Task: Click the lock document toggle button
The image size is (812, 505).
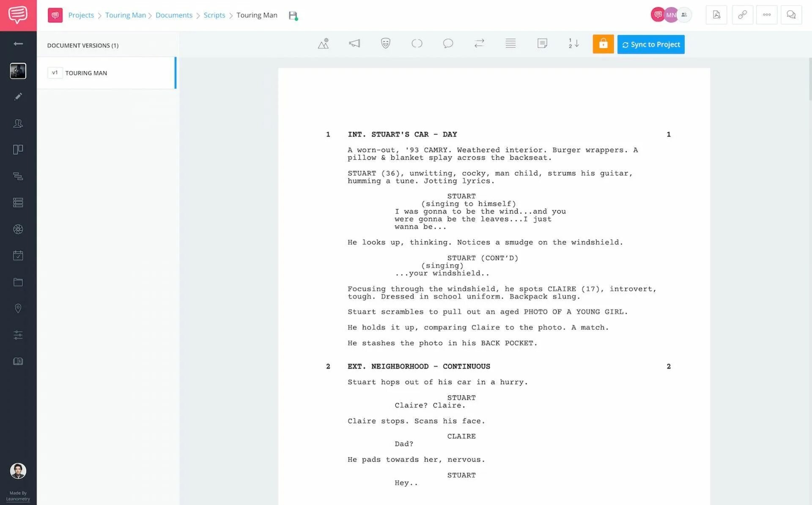Action: pyautogui.click(x=604, y=44)
